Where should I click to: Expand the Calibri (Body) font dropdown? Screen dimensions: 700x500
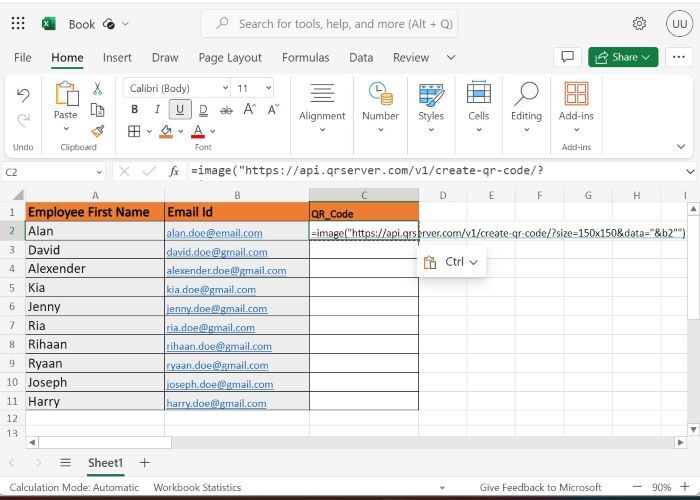[225, 88]
